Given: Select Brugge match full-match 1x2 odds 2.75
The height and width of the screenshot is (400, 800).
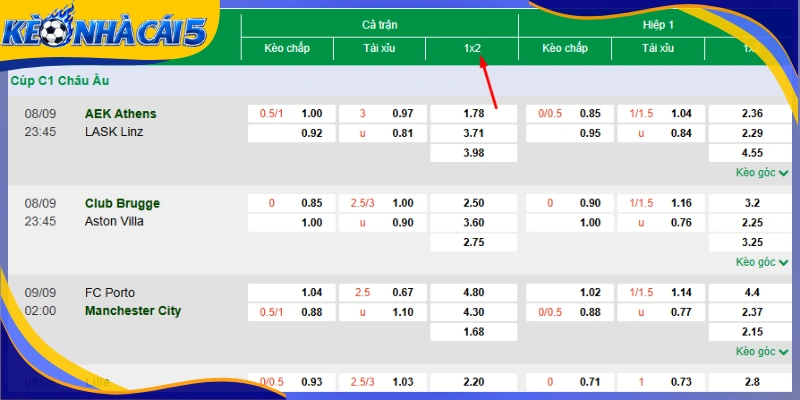Looking at the screenshot, I should coord(473,242).
